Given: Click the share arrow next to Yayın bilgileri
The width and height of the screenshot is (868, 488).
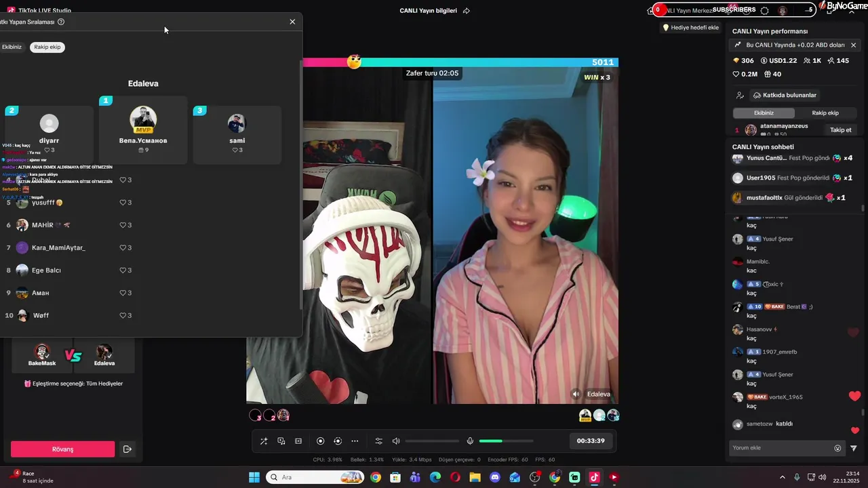Looking at the screenshot, I should [x=466, y=11].
